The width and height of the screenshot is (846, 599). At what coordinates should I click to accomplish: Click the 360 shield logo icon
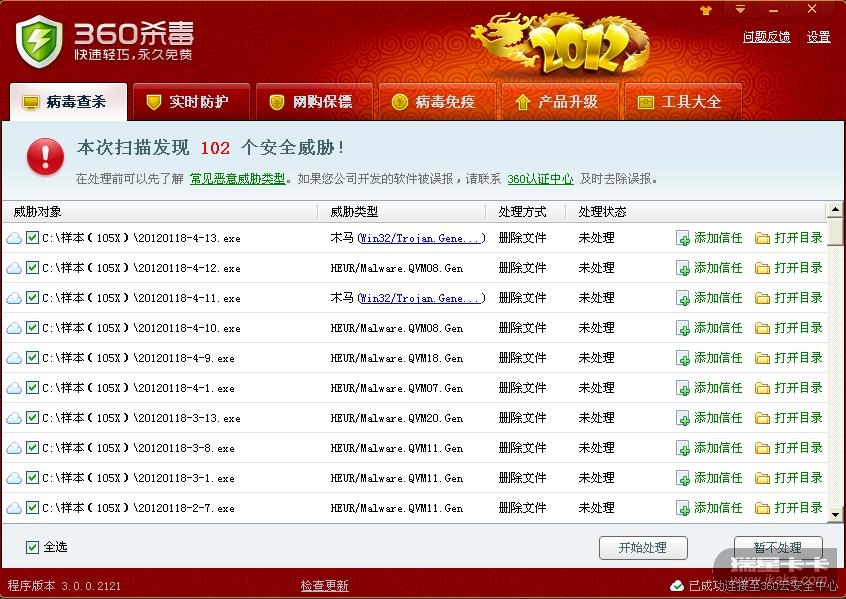pos(39,42)
